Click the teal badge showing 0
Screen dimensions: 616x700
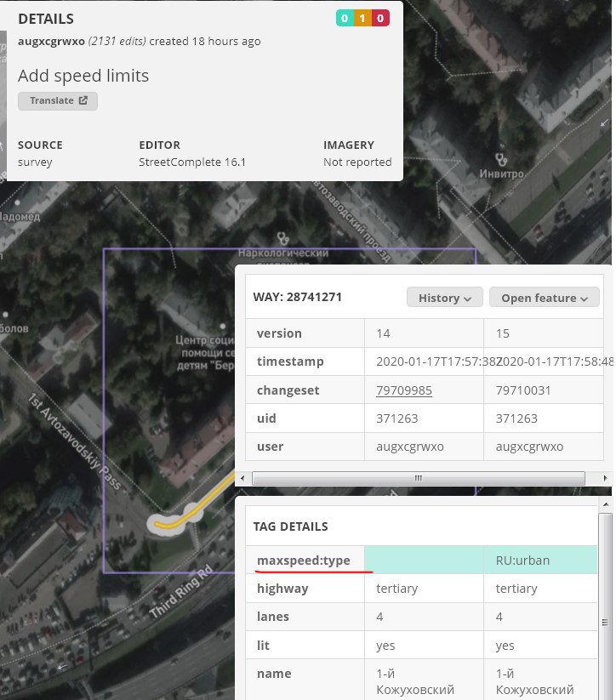(x=345, y=19)
